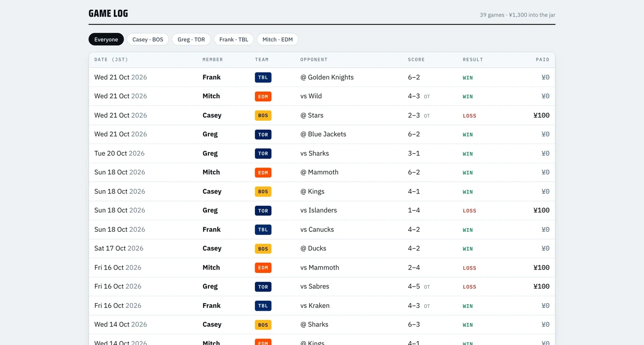Click opponent 'vs Islanders'
The width and height of the screenshot is (644, 345).
tap(319, 210)
